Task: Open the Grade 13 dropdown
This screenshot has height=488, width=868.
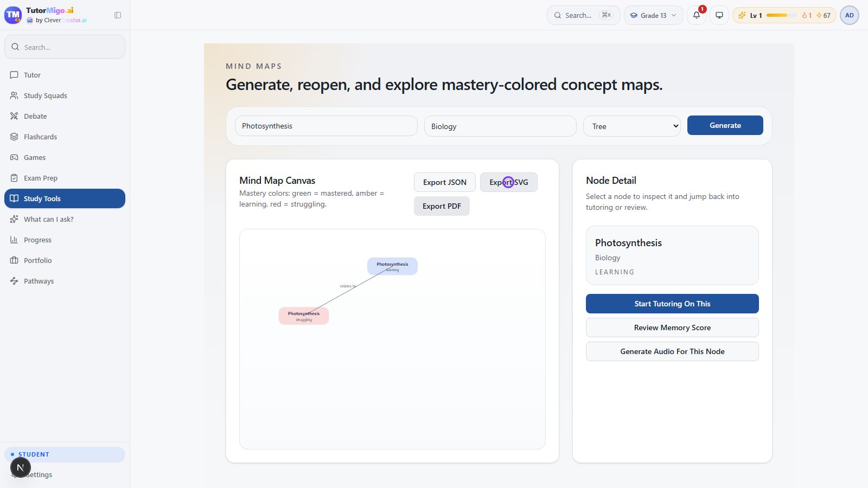Action: [x=653, y=15]
